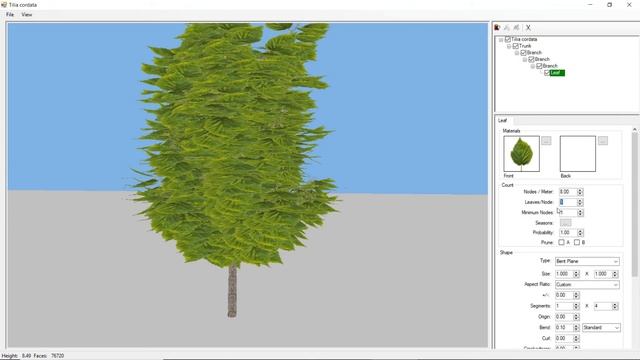
Task: Open the Bend mode Standard dropdown
Action: 601,327
